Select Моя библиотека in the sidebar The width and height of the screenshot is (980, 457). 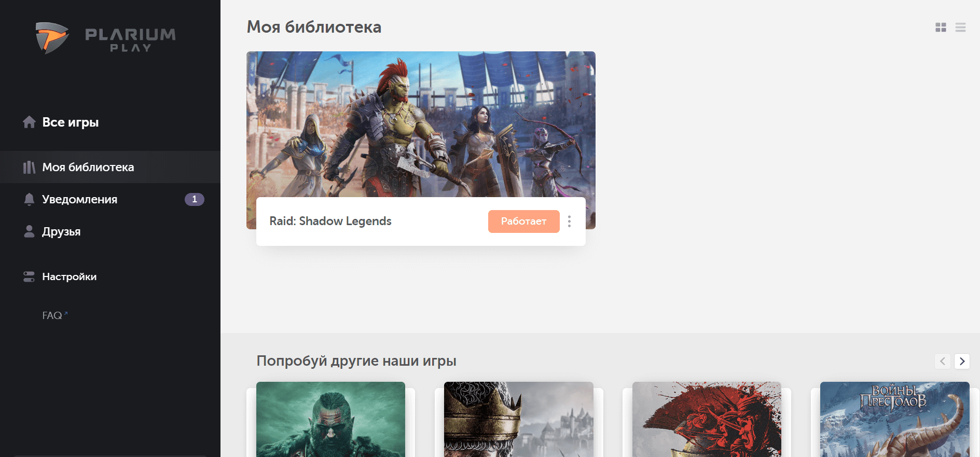pos(88,167)
